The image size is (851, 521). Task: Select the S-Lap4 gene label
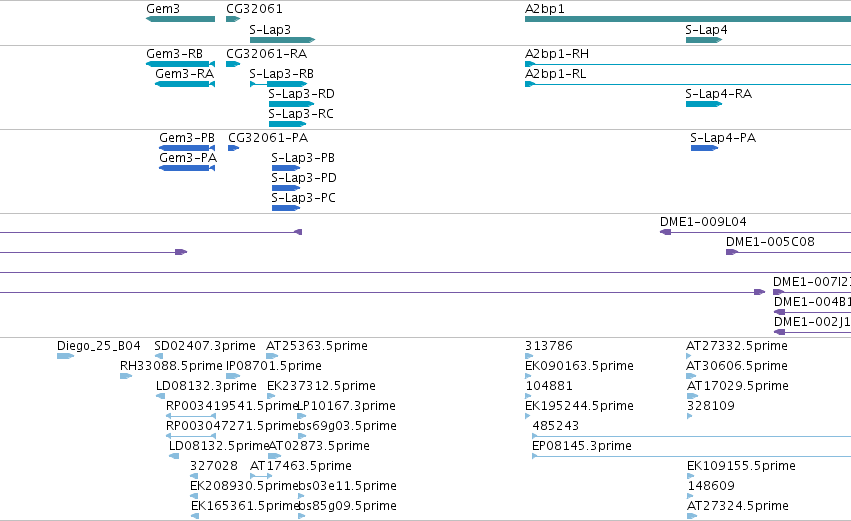(x=706, y=29)
